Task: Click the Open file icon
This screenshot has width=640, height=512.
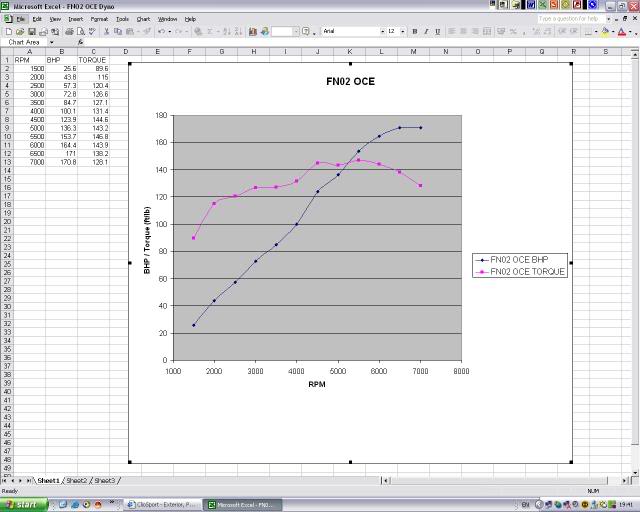Action: [19, 31]
